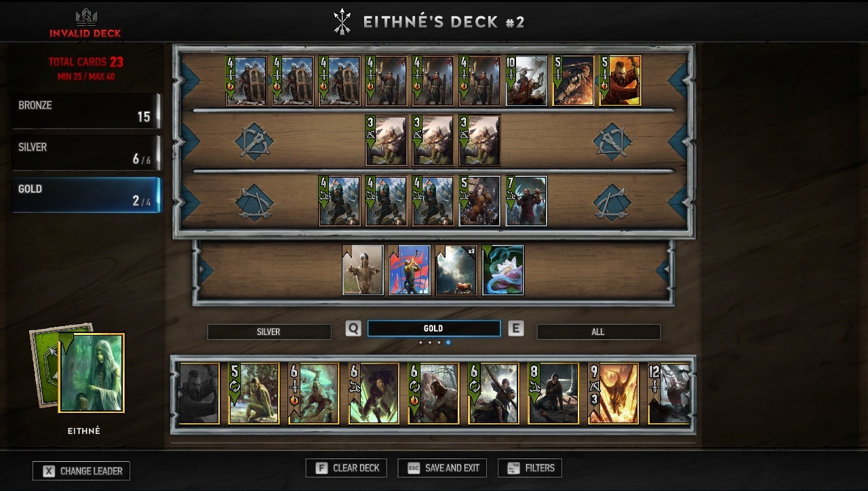Image resolution: width=868 pixels, height=491 pixels.
Task: Select the Eithné leader card
Action: 92,372
